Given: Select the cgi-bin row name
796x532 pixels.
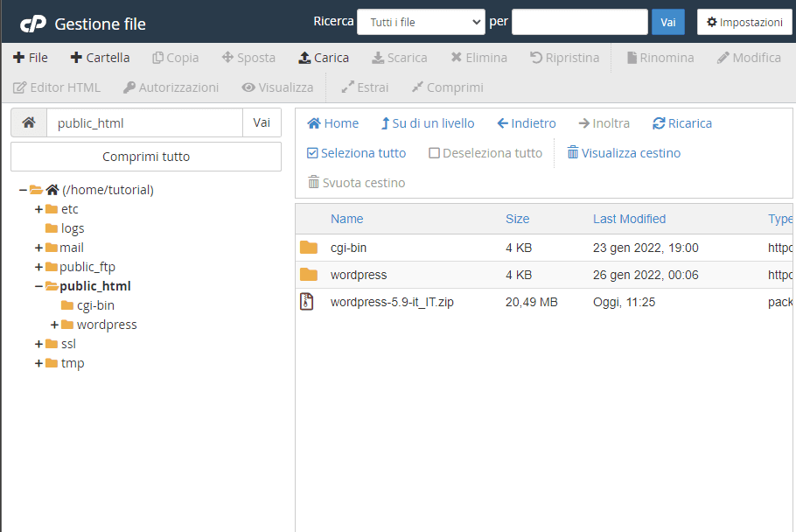Looking at the screenshot, I should pyautogui.click(x=348, y=248).
